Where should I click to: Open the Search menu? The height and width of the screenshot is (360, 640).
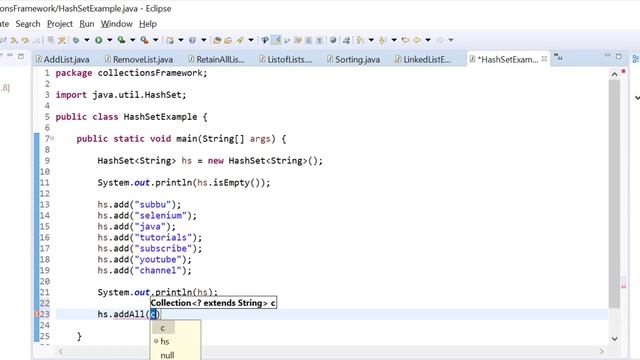click(x=28, y=24)
